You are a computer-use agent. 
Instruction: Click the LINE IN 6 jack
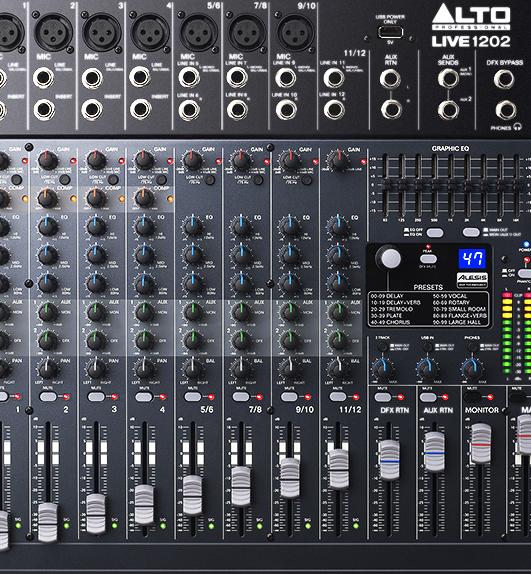tap(189, 109)
